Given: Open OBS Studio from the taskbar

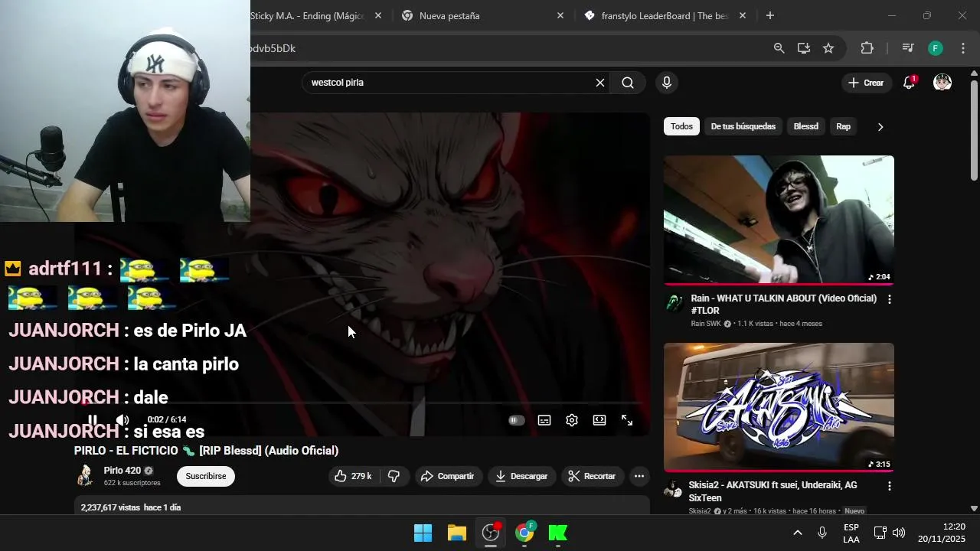Looking at the screenshot, I should point(491,533).
